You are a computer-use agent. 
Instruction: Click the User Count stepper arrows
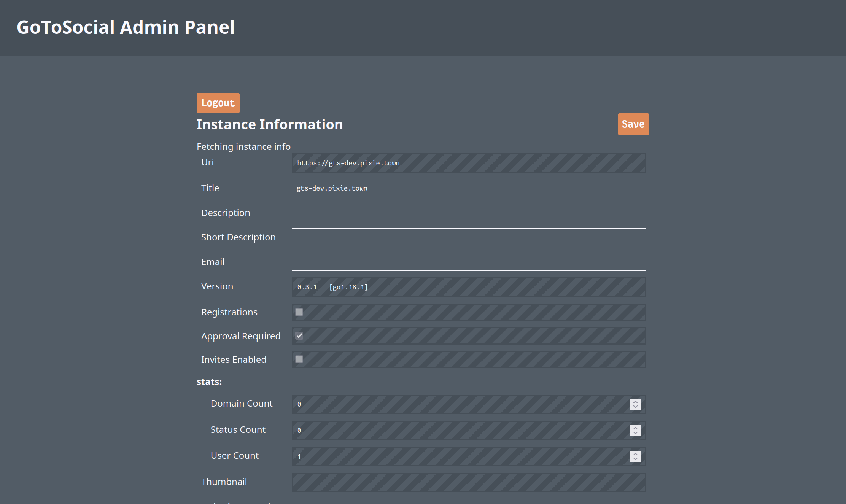coord(635,456)
